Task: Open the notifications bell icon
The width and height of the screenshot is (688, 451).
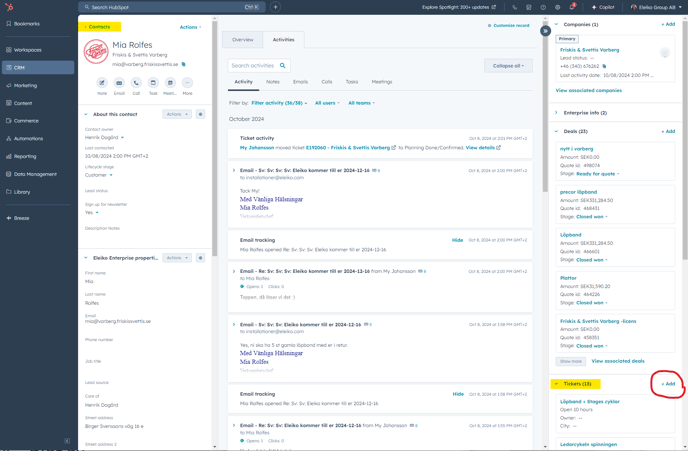Action: [572, 7]
